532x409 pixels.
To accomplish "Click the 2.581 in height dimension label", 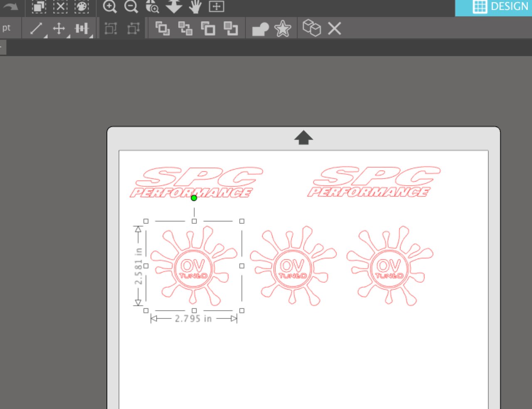I will (138, 266).
